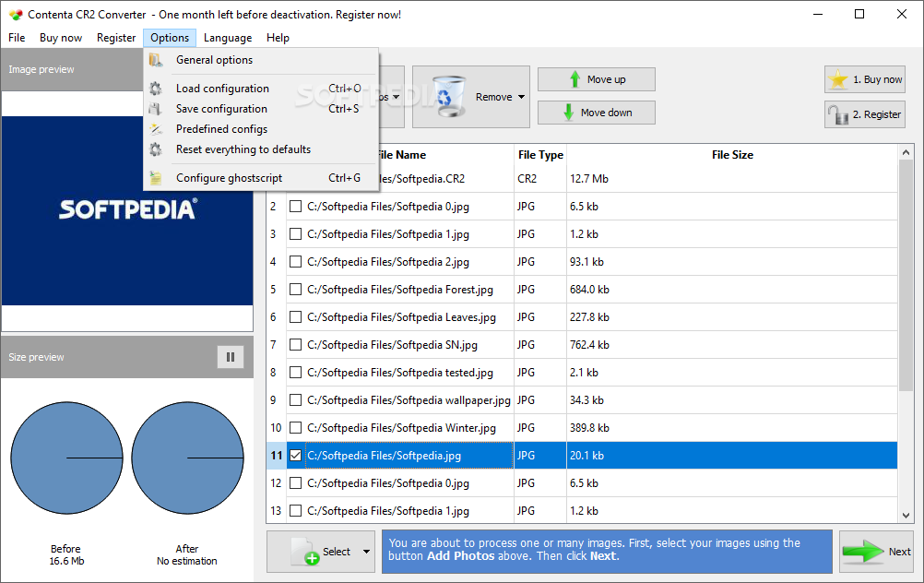
Task: Click the Configure ghostscript icon
Action: click(x=156, y=178)
